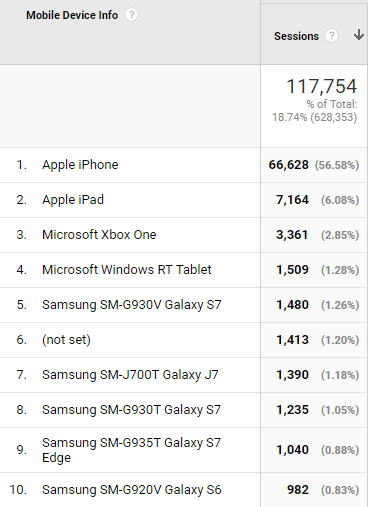Click the 117,754 total sessions figure
The image size is (368, 507).
(x=322, y=86)
